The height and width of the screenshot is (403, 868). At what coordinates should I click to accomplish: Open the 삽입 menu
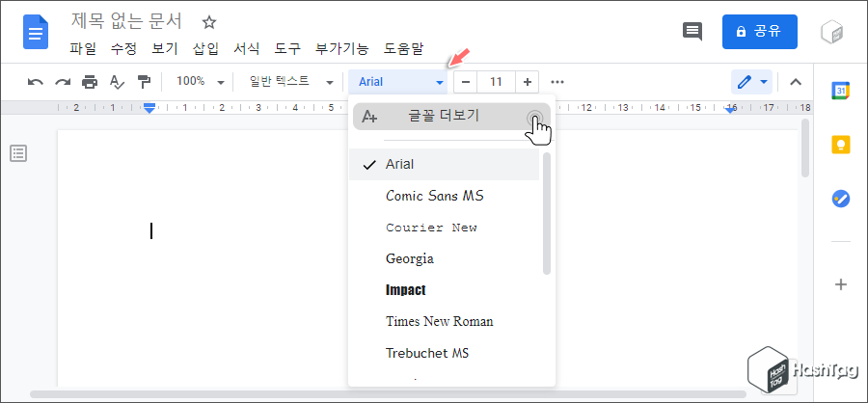click(x=206, y=49)
